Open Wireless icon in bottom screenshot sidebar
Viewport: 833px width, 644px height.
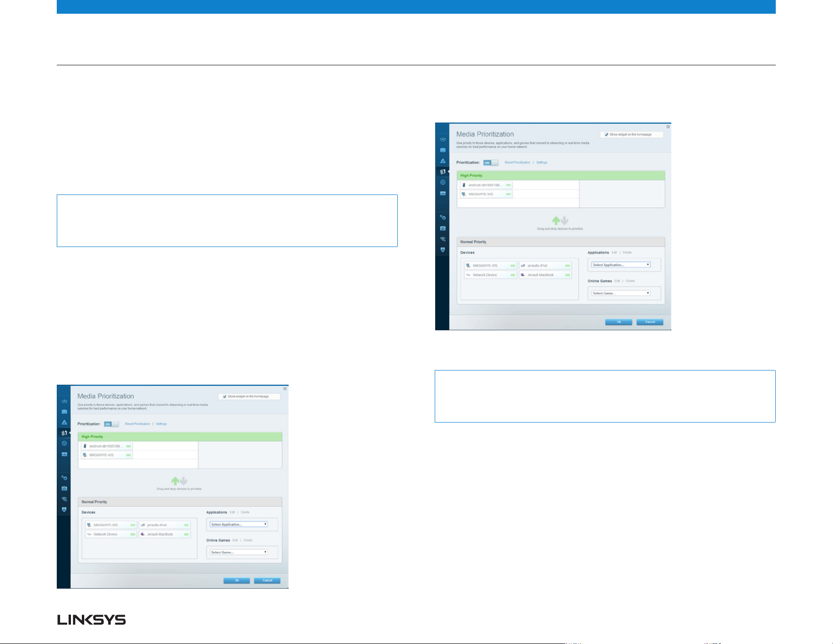click(64, 499)
